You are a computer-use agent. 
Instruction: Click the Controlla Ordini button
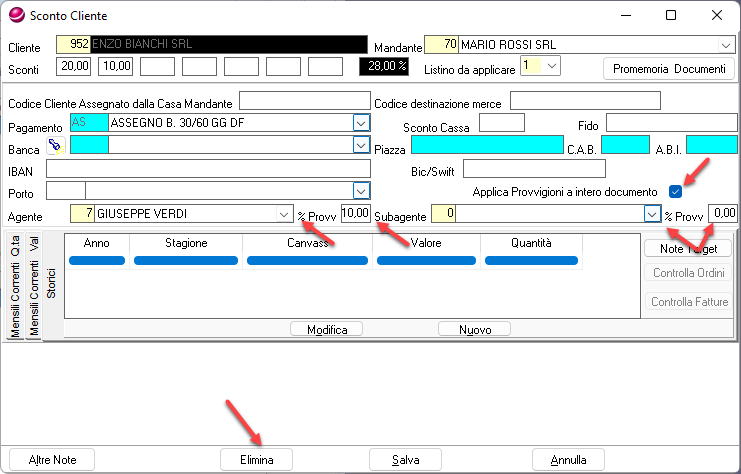(x=688, y=273)
